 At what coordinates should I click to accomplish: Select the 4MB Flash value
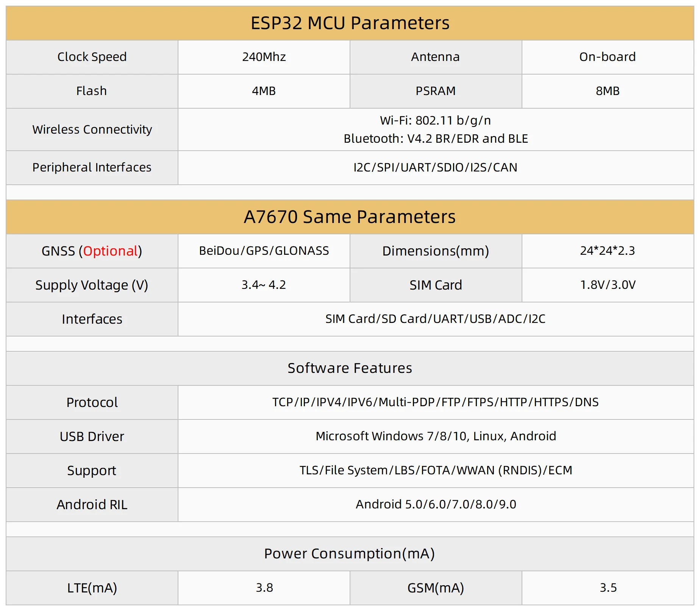[x=264, y=91]
